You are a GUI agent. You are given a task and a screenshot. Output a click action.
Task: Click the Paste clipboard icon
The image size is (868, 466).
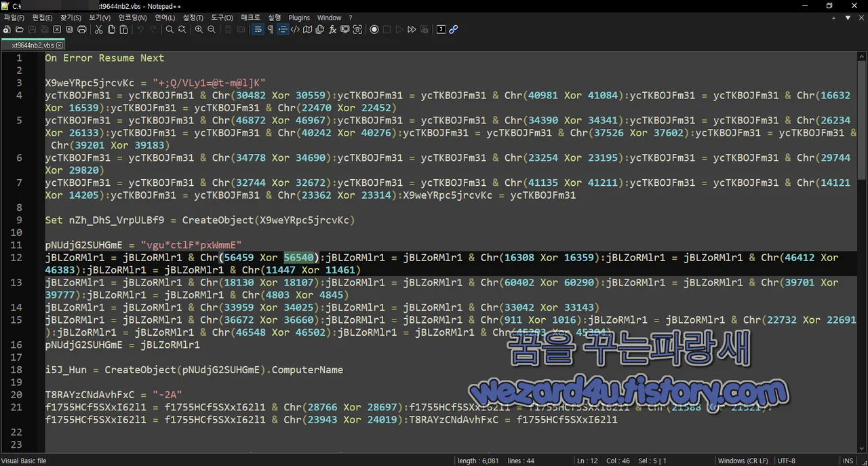(124, 30)
